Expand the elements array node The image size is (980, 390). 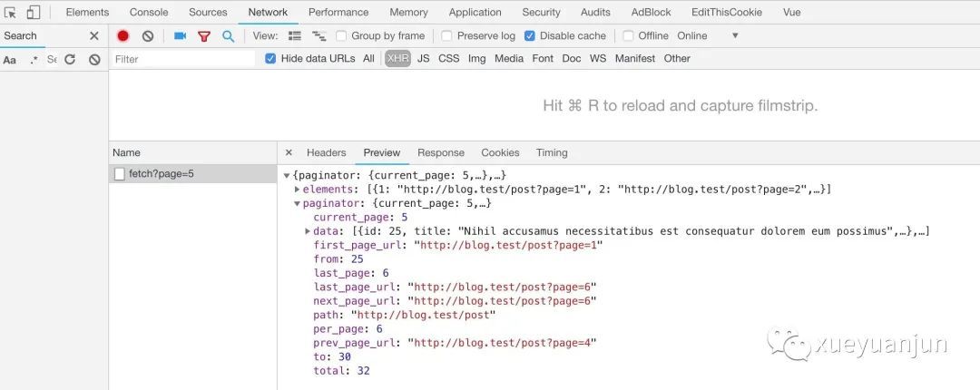tap(298, 190)
